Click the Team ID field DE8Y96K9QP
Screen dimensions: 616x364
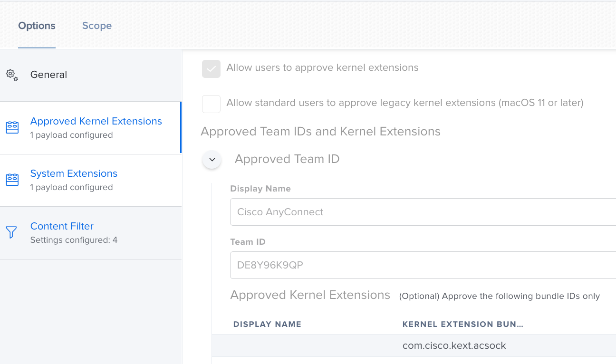coord(423,265)
